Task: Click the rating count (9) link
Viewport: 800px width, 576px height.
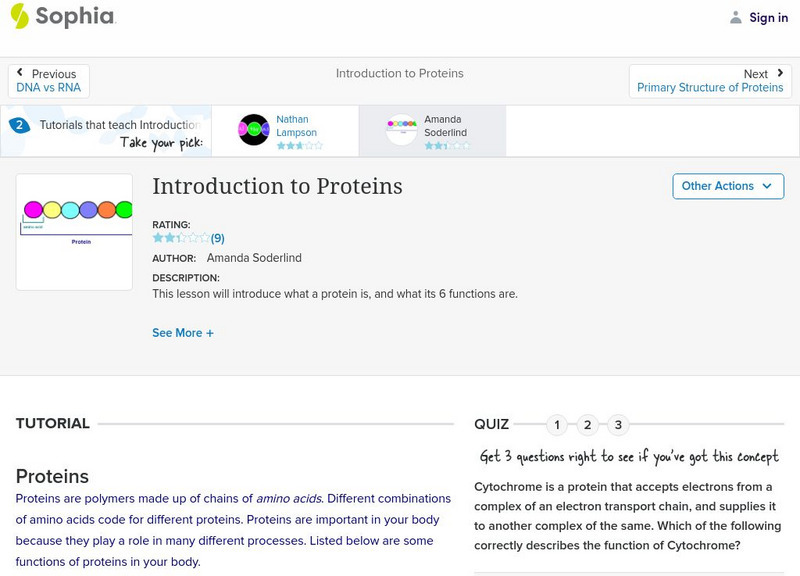Action: click(x=217, y=238)
